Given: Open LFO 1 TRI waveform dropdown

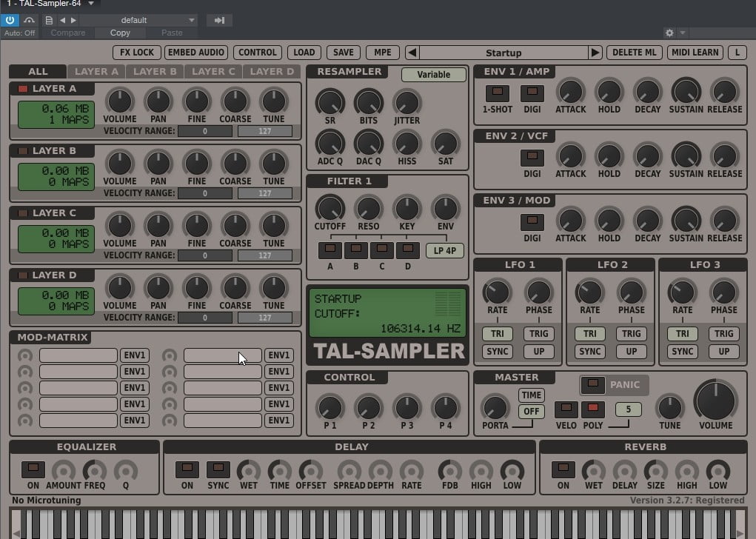Looking at the screenshot, I should coord(497,334).
